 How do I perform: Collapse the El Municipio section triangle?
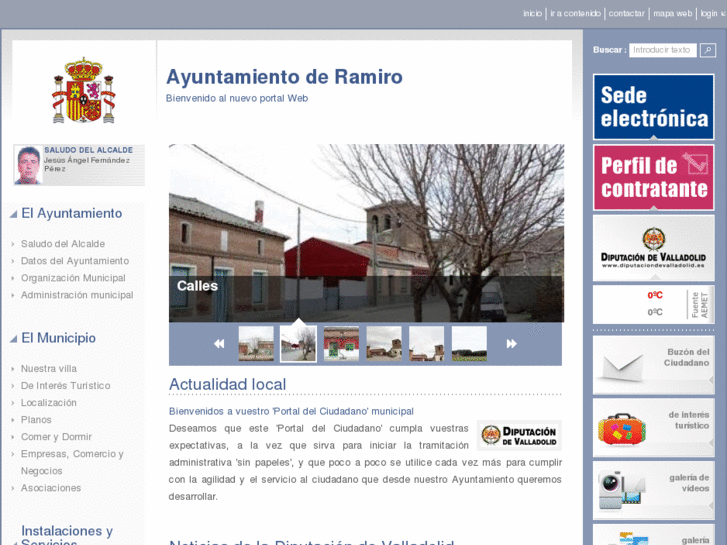pos(13,339)
